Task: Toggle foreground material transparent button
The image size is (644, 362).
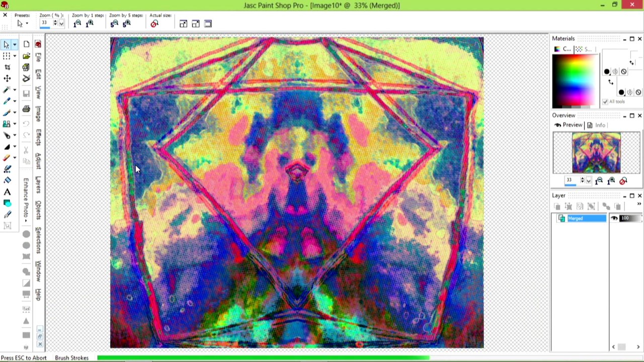Action: (x=623, y=72)
